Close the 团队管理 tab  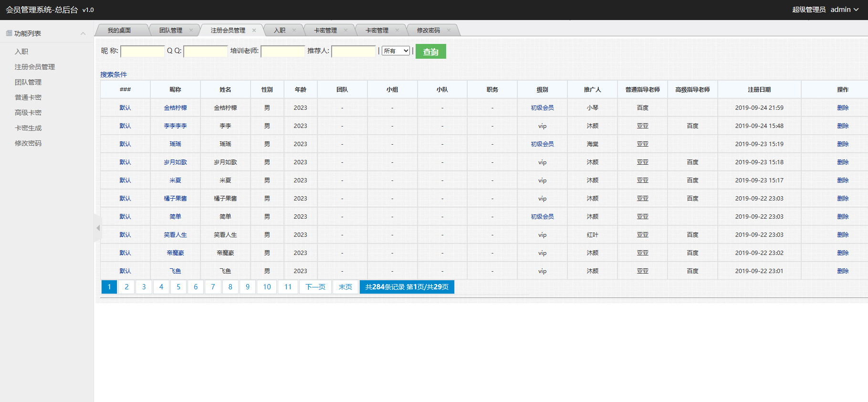[x=191, y=30]
